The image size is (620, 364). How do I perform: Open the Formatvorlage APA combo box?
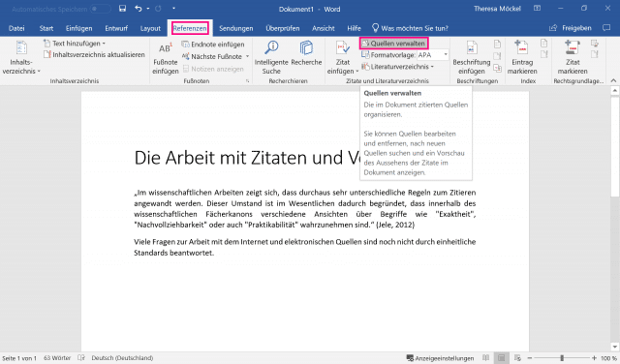tap(433, 55)
